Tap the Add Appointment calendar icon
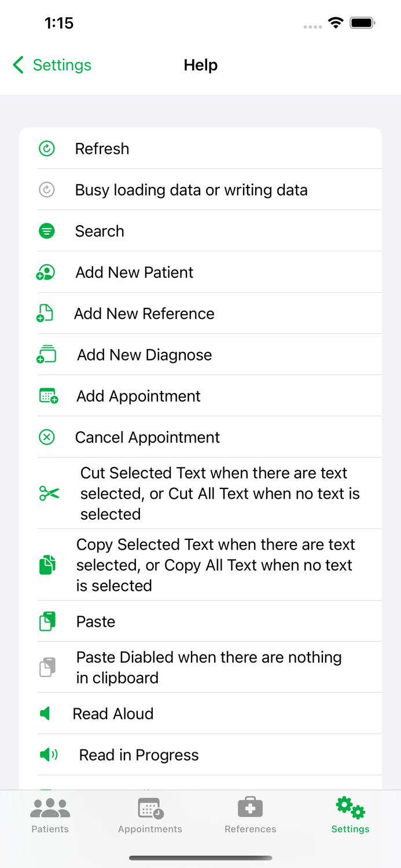 tap(47, 396)
